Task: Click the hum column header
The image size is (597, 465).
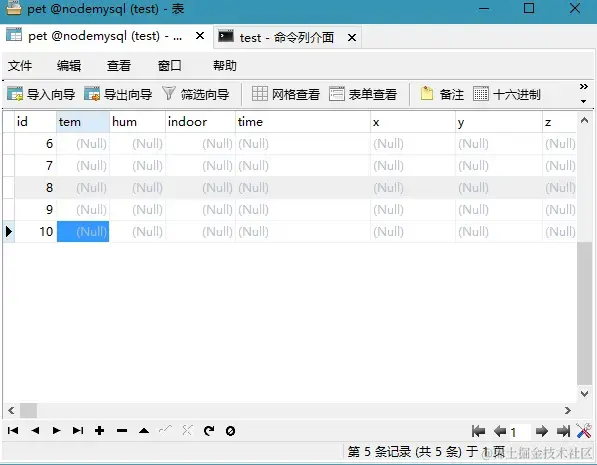Action: [137, 122]
